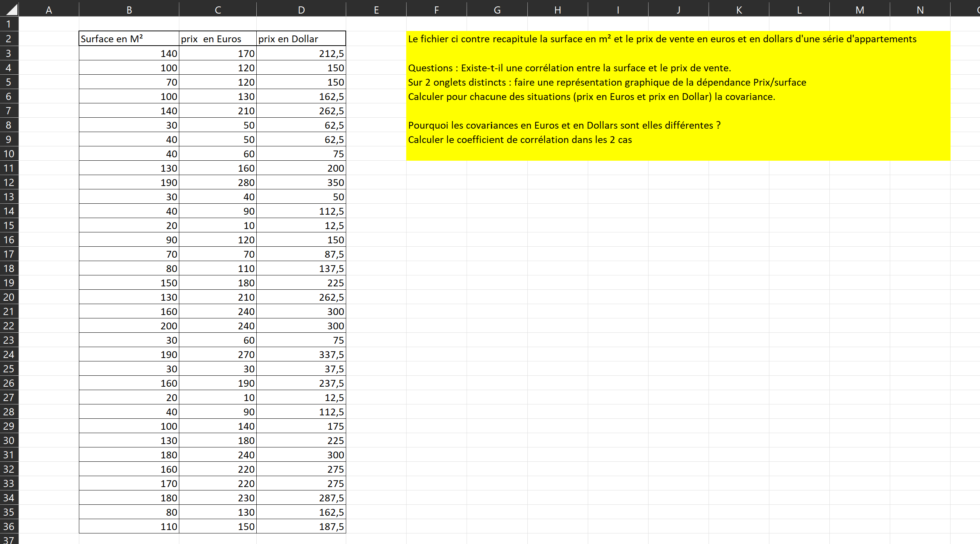Click the yellow cell with the correlation question
This screenshot has height=544, width=980.
[x=571, y=67]
